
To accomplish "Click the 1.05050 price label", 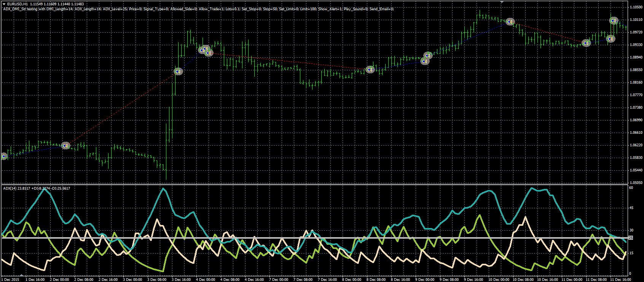I will (636, 183).
